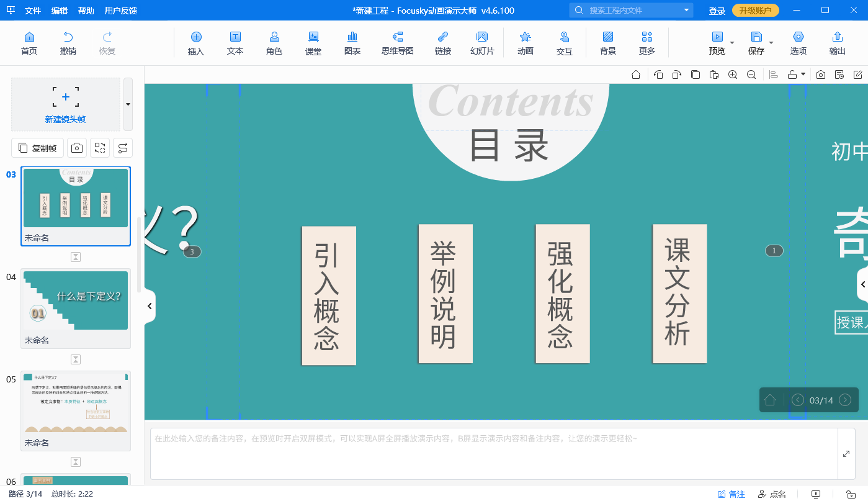Expand the 预览 preview dropdown arrow
Viewport: 868px width, 501px height.
coord(732,43)
